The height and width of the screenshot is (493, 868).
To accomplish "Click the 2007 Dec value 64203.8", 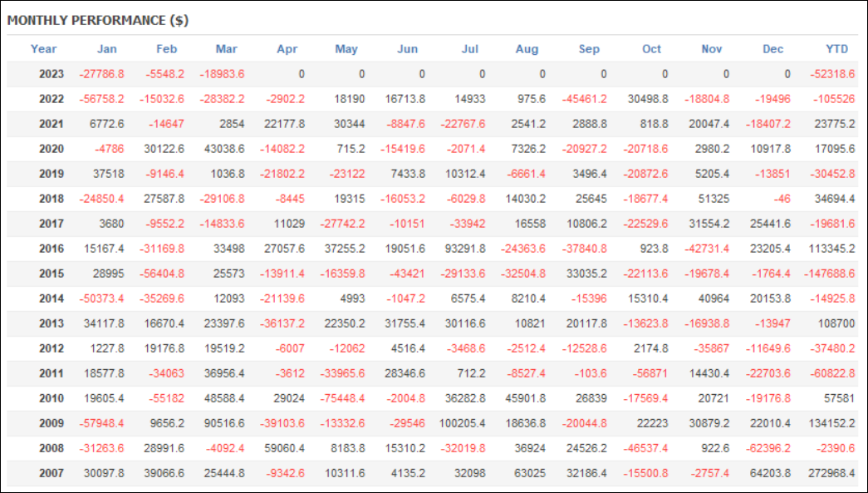I will click(770, 472).
